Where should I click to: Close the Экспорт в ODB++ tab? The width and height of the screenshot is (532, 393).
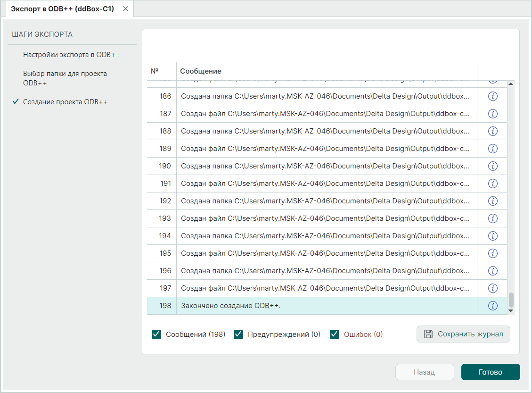pos(125,9)
